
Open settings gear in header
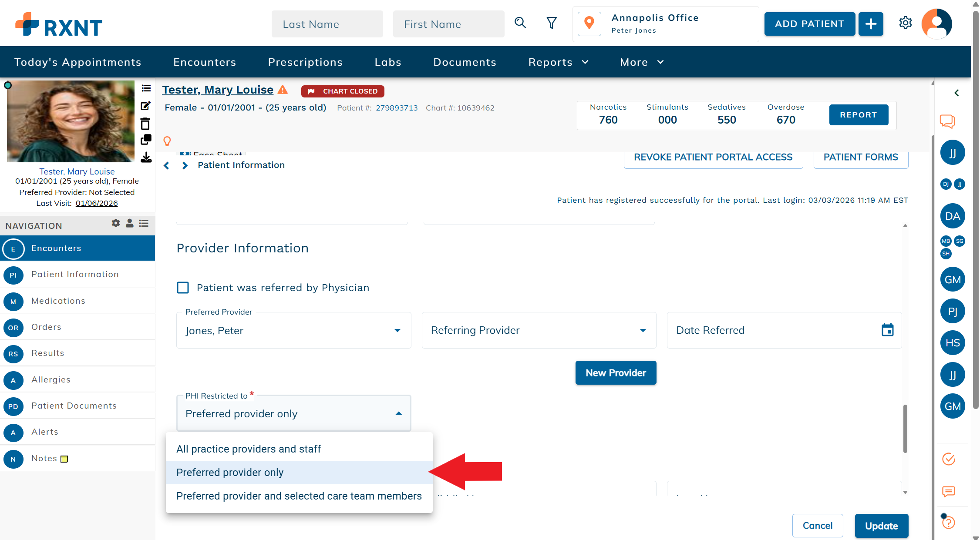(905, 23)
